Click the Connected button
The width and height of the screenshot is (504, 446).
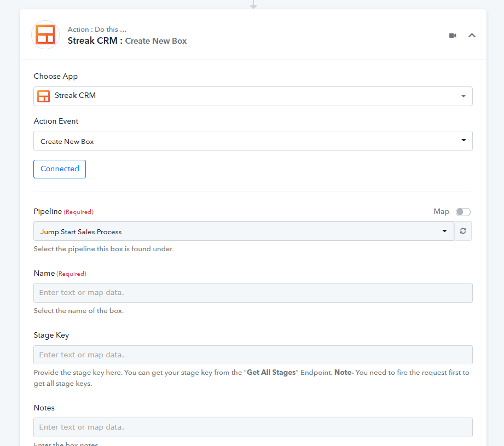click(60, 169)
